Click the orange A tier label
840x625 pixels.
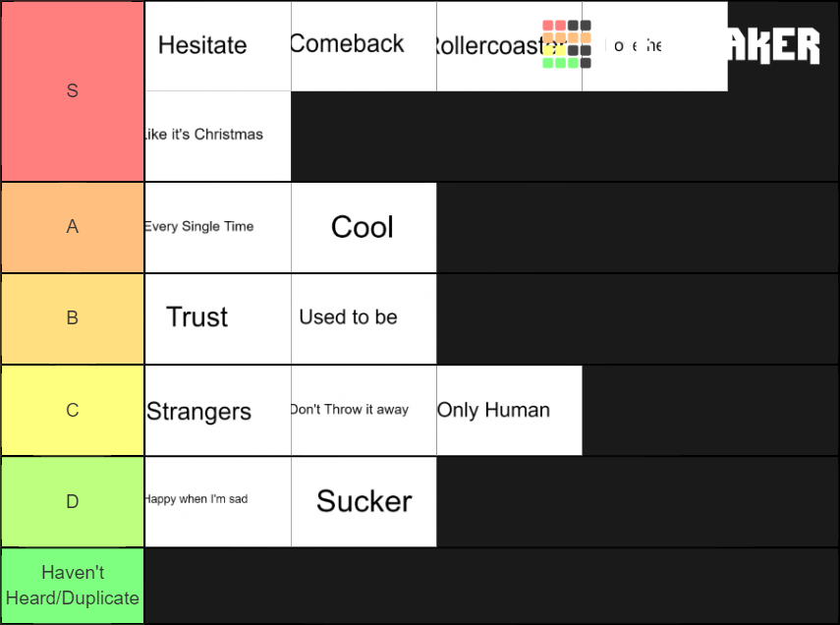point(73,228)
